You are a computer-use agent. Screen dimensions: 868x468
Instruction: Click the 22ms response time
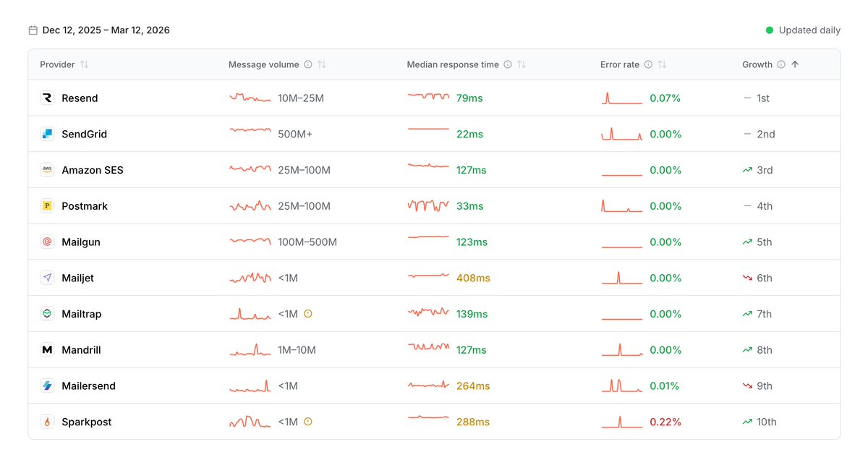[469, 134]
